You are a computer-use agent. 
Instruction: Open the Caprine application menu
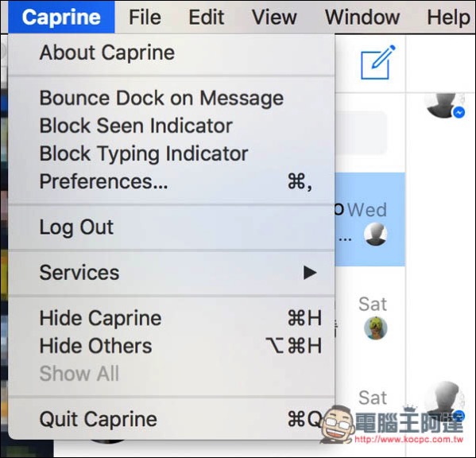[x=61, y=17]
